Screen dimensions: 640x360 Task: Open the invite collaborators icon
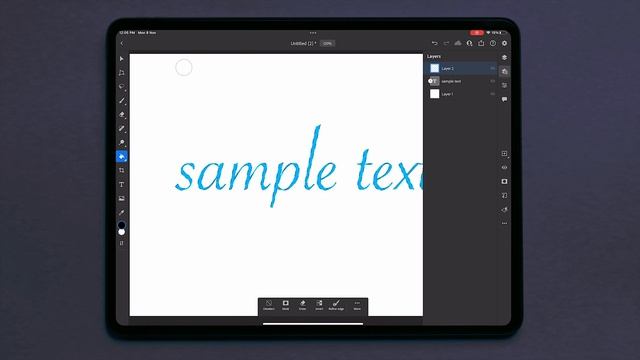coord(469,43)
